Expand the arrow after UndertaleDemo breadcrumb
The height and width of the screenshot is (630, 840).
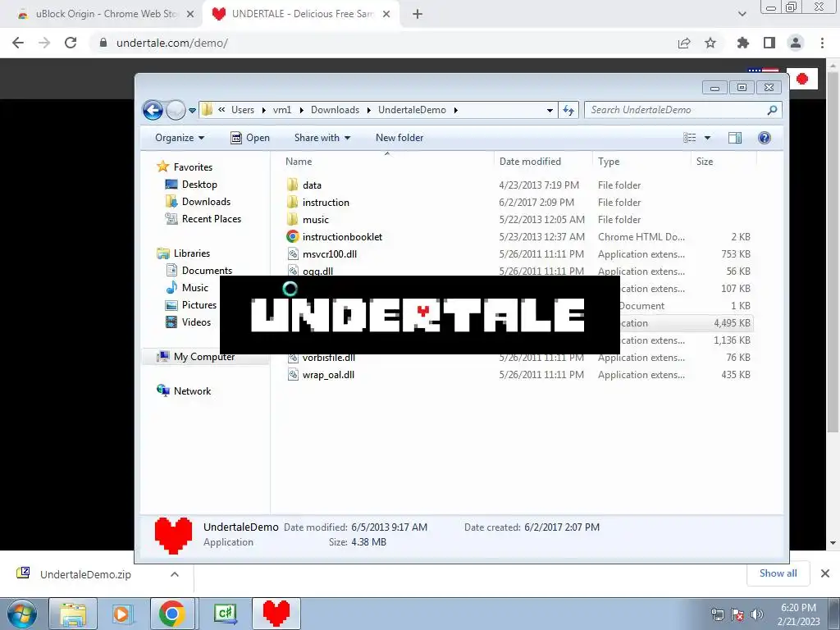[456, 111]
